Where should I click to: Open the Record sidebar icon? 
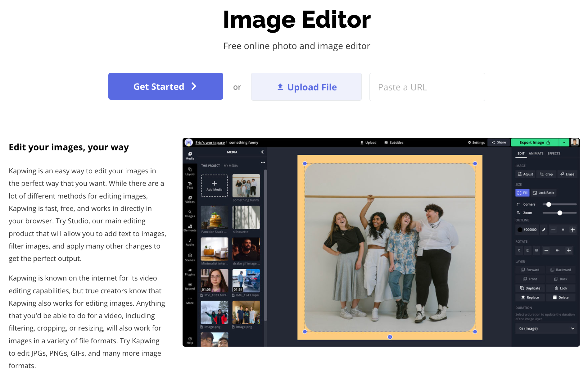tap(190, 286)
